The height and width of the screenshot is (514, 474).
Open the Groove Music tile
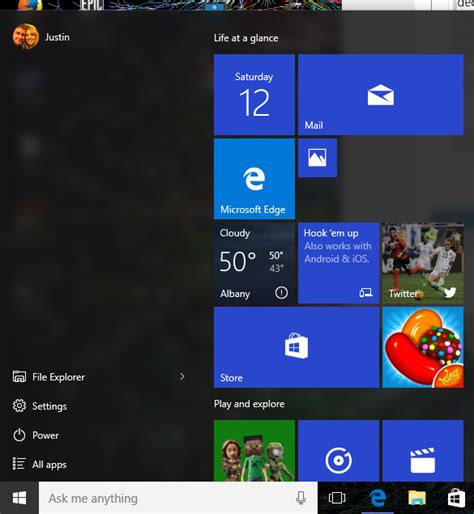point(338,450)
